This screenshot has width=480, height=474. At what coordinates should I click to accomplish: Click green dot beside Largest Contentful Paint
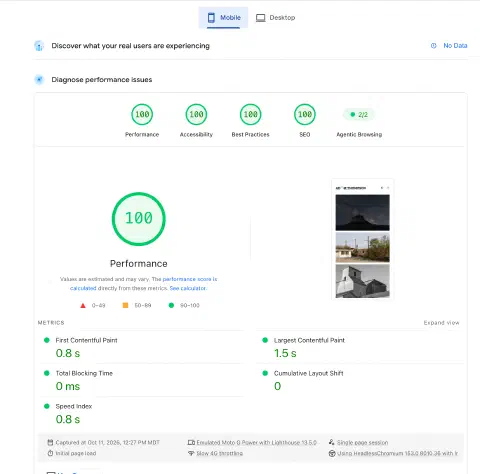pyautogui.click(x=265, y=340)
